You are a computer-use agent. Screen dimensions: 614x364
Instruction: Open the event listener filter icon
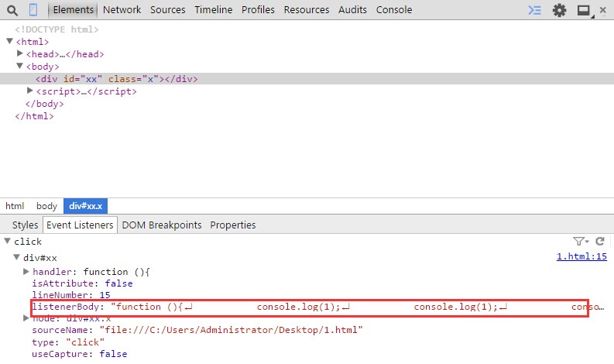click(581, 242)
